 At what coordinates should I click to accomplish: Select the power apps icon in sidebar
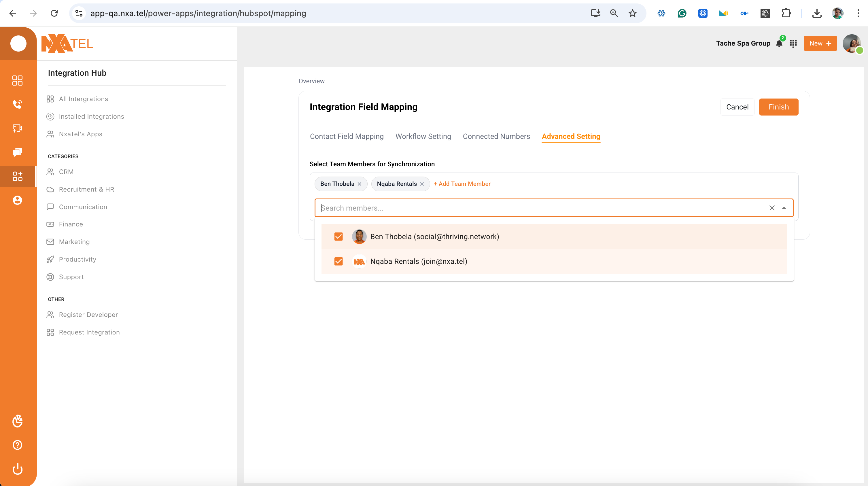17,176
